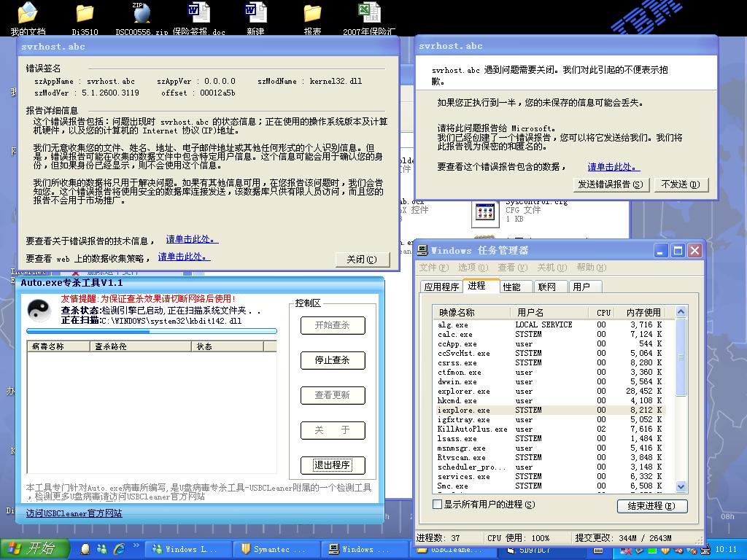The width and height of the screenshot is (747, 560).
Task: Click the yin-yang logo in Auto.exe tool
Action: click(39, 311)
